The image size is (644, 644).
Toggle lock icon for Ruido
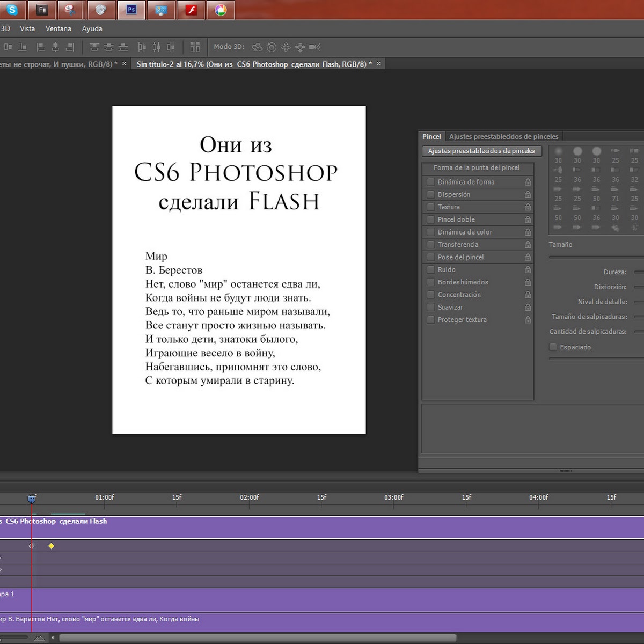pos(528,269)
